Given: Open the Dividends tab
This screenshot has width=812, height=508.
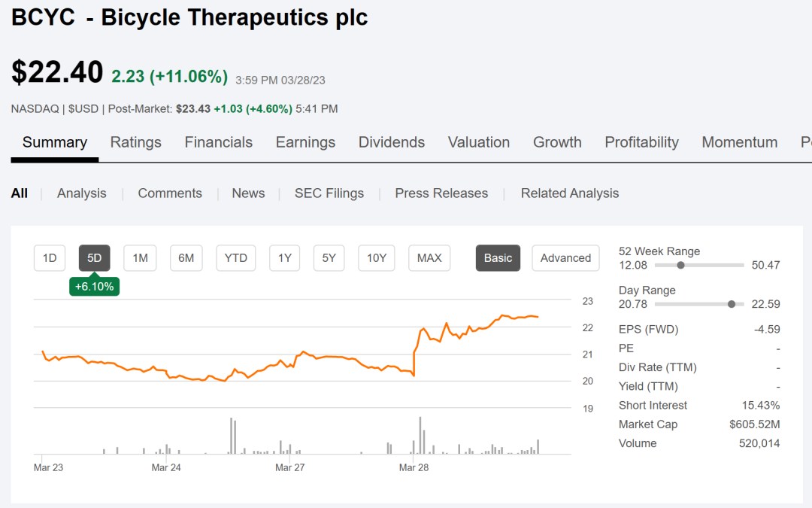Looking at the screenshot, I should (391, 142).
